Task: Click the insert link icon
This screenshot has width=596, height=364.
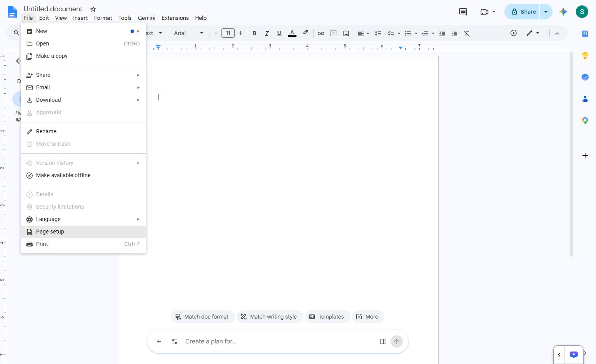Action: click(321, 33)
